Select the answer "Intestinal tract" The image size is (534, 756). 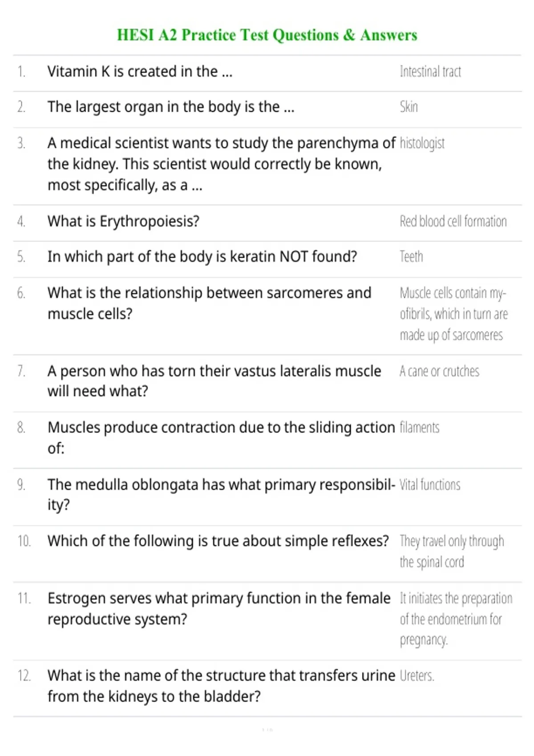[430, 72]
